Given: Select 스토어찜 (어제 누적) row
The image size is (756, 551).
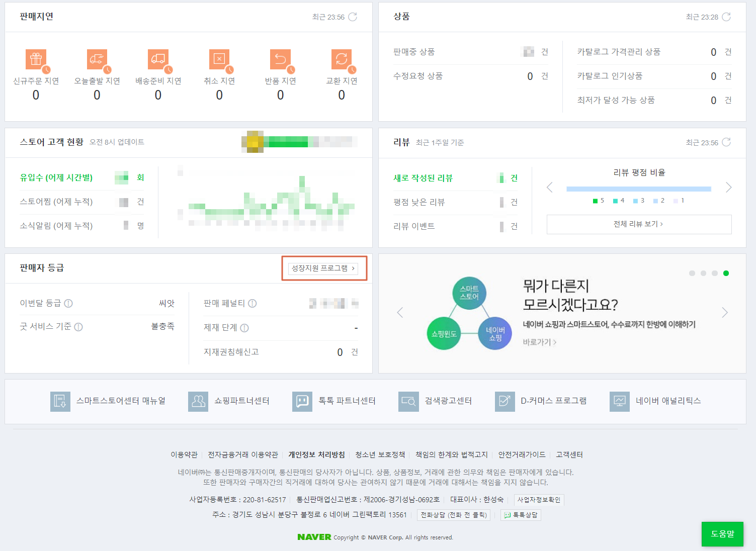Looking at the screenshot, I should tap(82, 202).
